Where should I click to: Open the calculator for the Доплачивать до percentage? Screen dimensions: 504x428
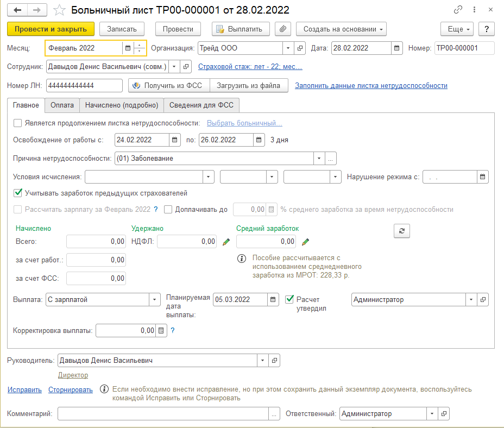(x=272, y=210)
